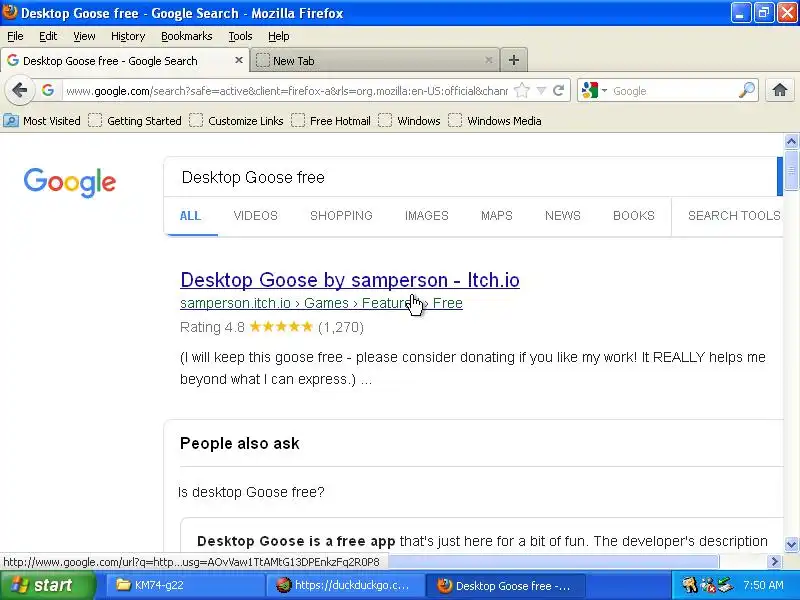Image resolution: width=800 pixels, height=600 pixels.
Task: Open the Getting Started bookmark
Action: click(135, 121)
